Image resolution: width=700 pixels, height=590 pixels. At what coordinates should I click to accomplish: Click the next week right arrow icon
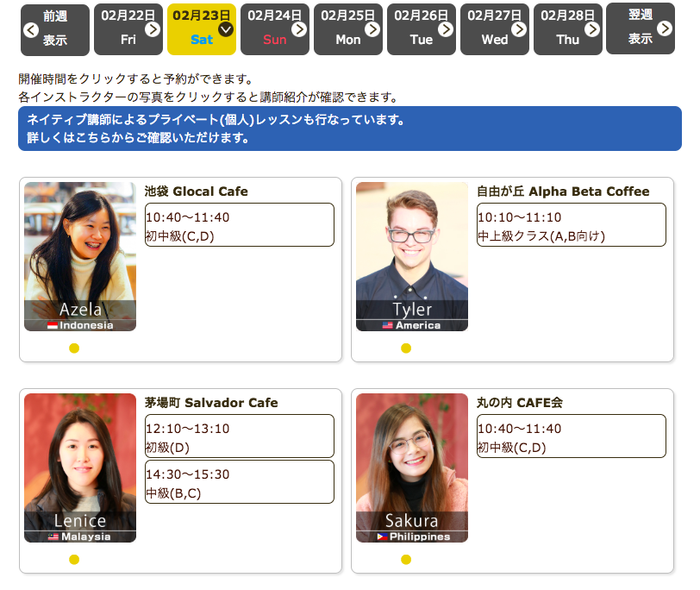(665, 29)
